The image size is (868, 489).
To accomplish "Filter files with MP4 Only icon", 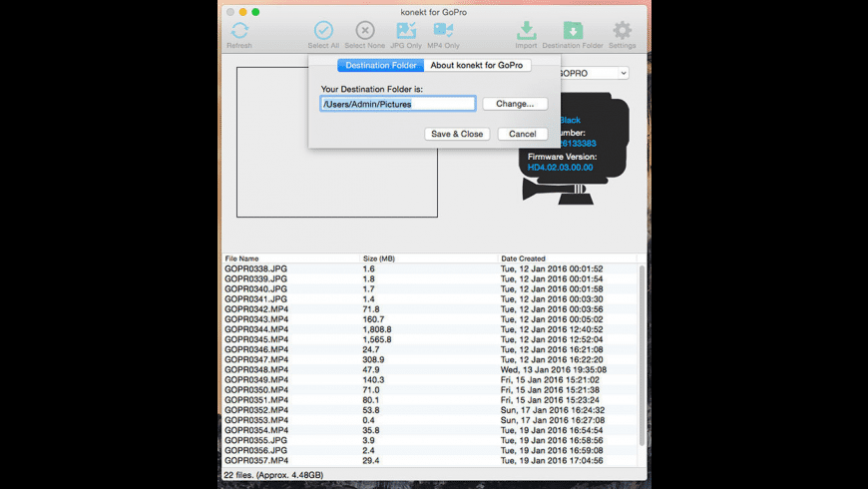I will pyautogui.click(x=443, y=31).
